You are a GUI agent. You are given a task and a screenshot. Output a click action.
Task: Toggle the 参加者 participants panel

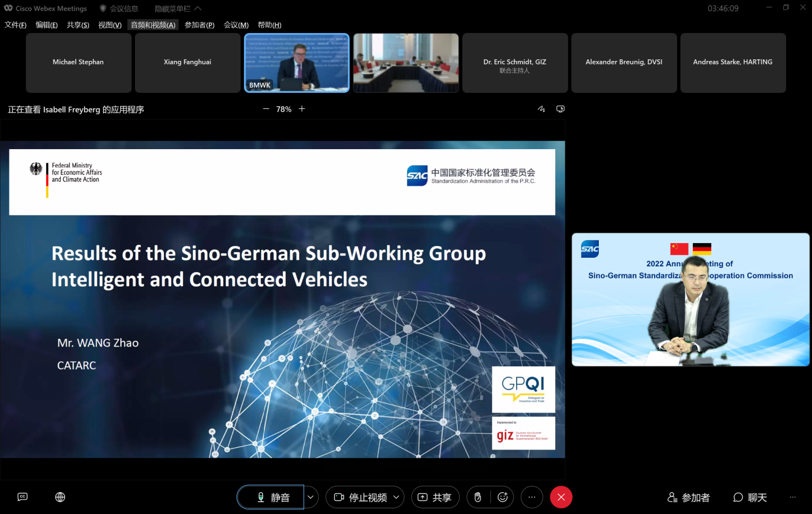click(x=689, y=497)
